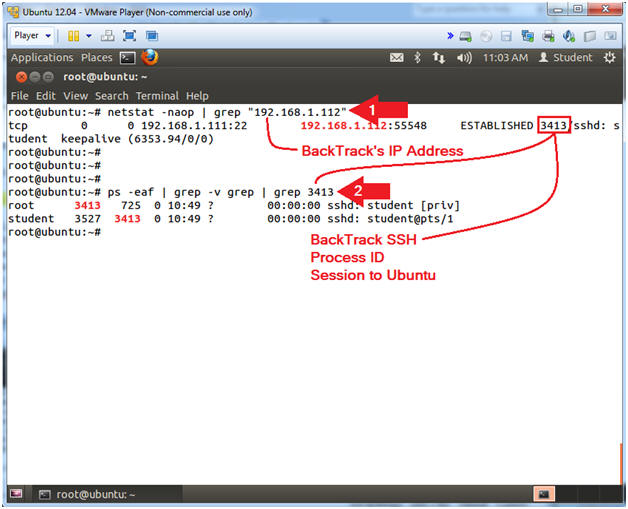628x509 pixels.
Task: Minimize the root@ubuntu terminal window
Action: pyautogui.click(x=35, y=77)
